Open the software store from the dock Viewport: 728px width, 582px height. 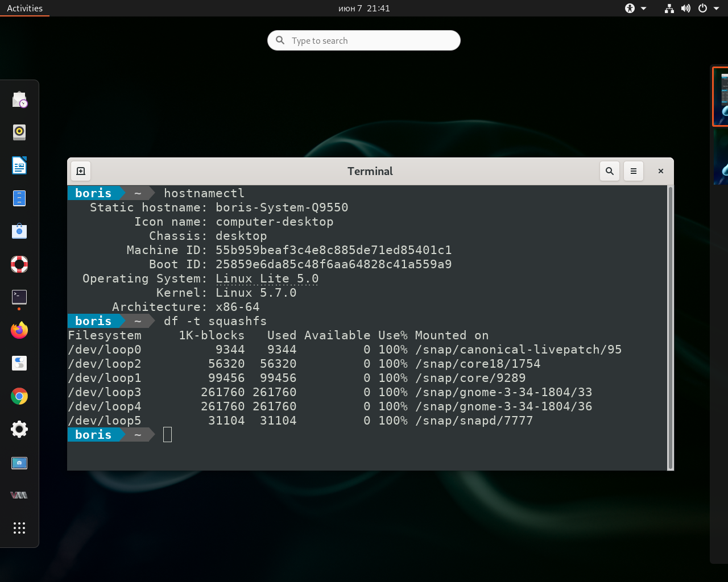[19, 231]
